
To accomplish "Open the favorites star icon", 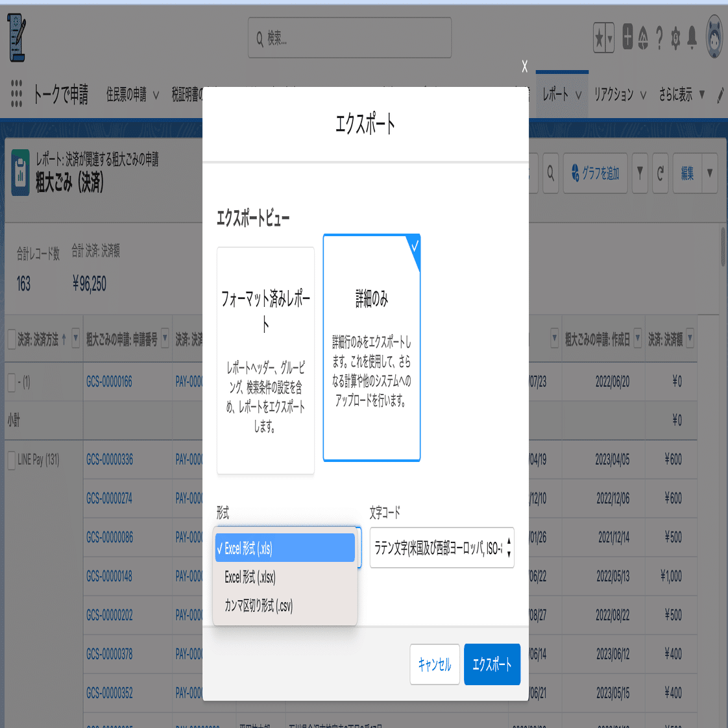I will (x=600, y=38).
